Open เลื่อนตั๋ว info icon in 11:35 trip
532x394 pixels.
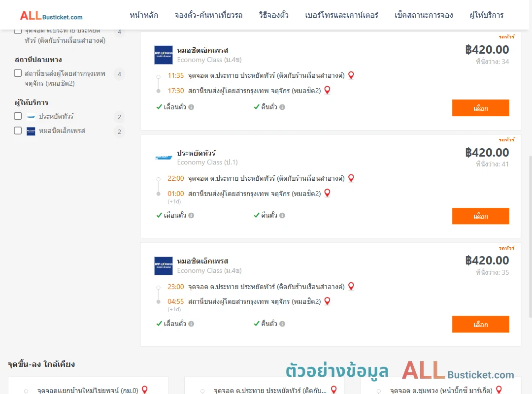pyautogui.click(x=191, y=107)
